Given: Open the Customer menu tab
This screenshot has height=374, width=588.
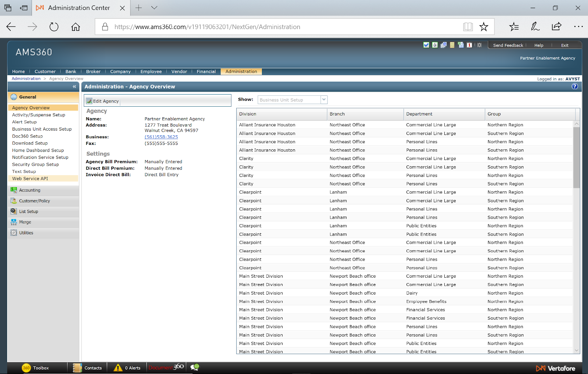Looking at the screenshot, I should click(x=45, y=71).
